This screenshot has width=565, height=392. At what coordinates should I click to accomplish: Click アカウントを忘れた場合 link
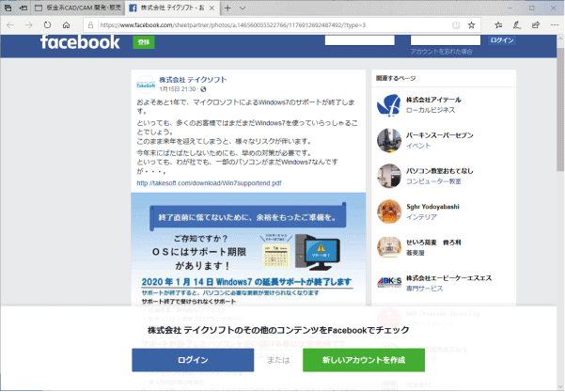442,52
